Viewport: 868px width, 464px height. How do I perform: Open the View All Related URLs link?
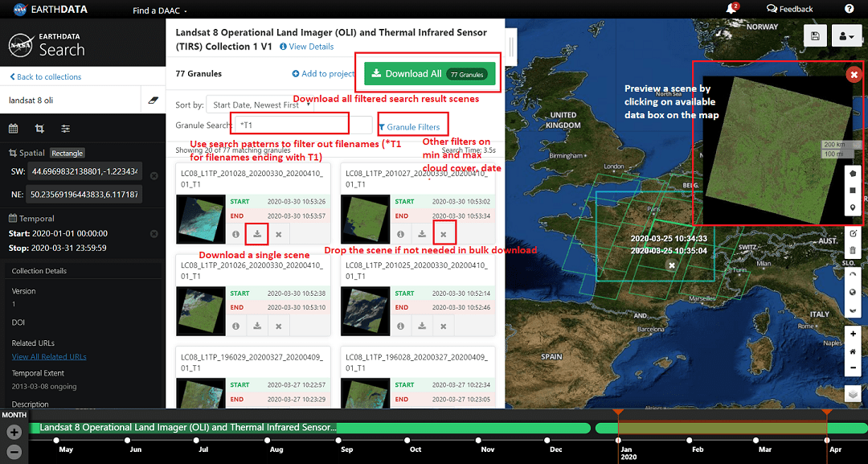pos(49,356)
